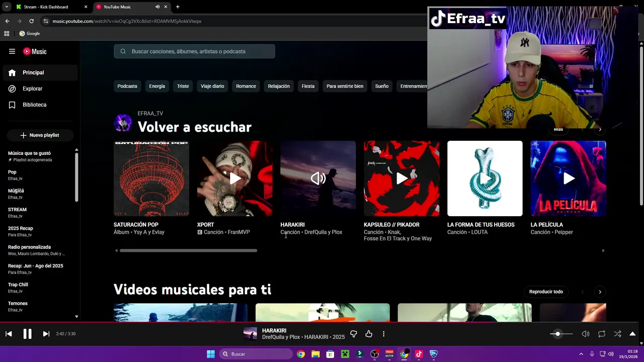Image resolution: width=644 pixels, height=362 pixels.
Task: Like HARAKIRI with thumbs up
Action: tap(369, 334)
